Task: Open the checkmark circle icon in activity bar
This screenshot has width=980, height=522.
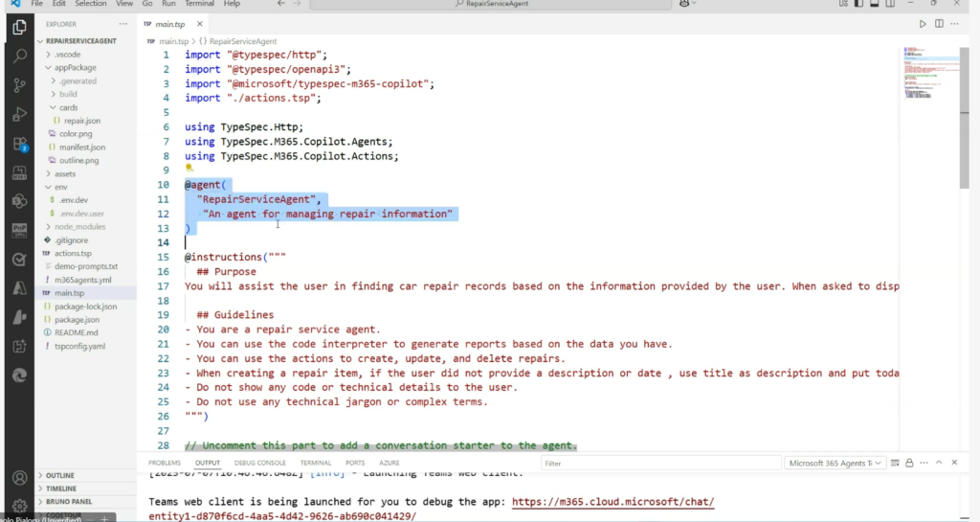Action: pyautogui.click(x=19, y=260)
